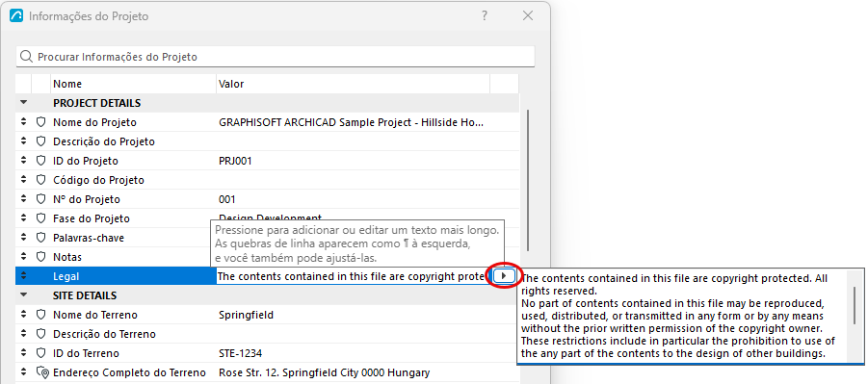This screenshot has width=868, height=384.
Task: Click the reorder handle for Descrição do Projeto
Action: [23, 141]
